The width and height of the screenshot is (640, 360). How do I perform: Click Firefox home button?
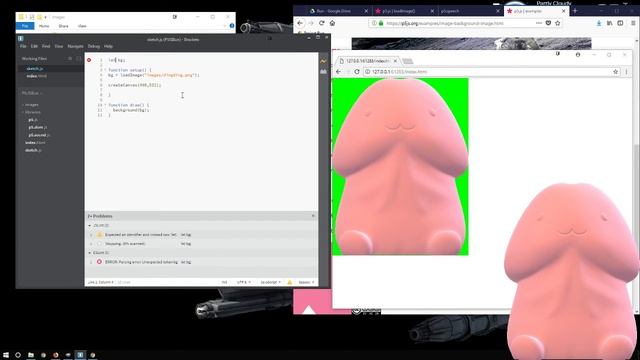tap(332, 23)
